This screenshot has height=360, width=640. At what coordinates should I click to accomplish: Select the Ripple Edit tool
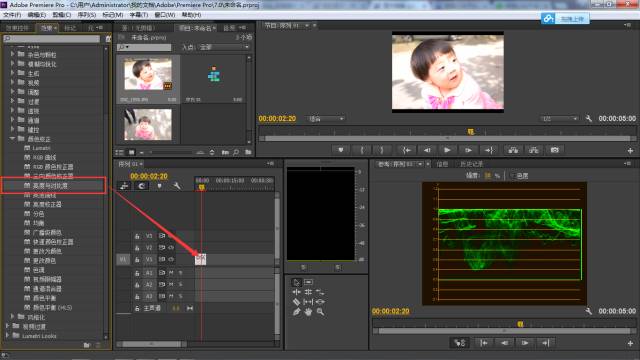tap(297, 292)
